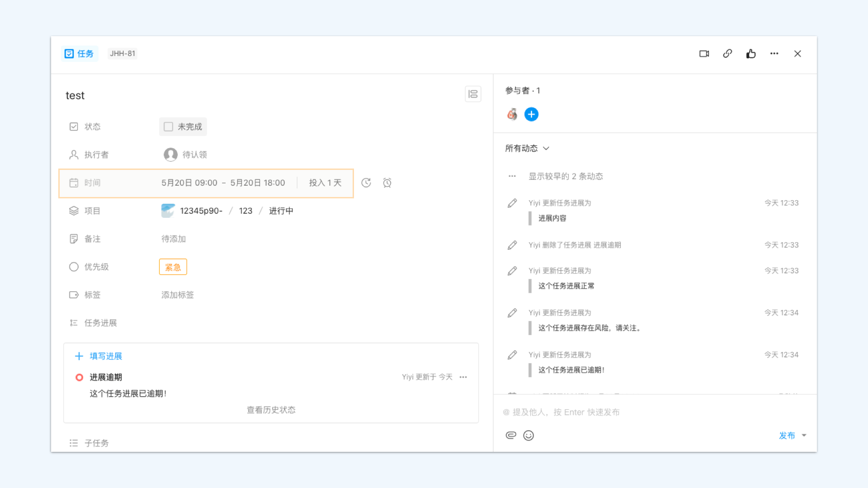The width and height of the screenshot is (868, 488).
Task: Open the dropdown arrow next to 发布
Action: [804, 436]
